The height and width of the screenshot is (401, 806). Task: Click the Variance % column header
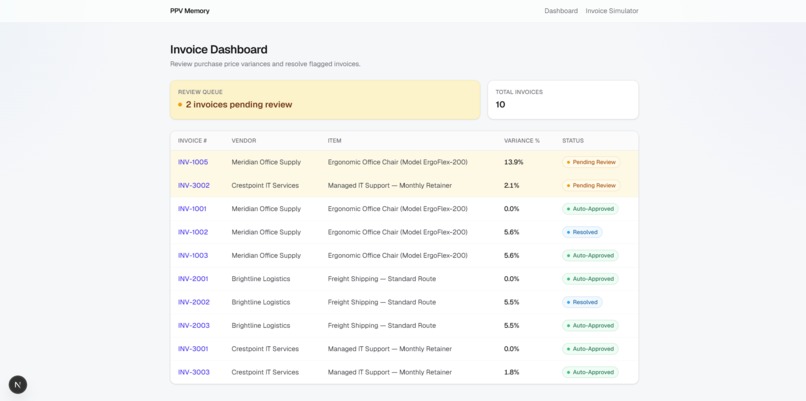click(x=522, y=141)
